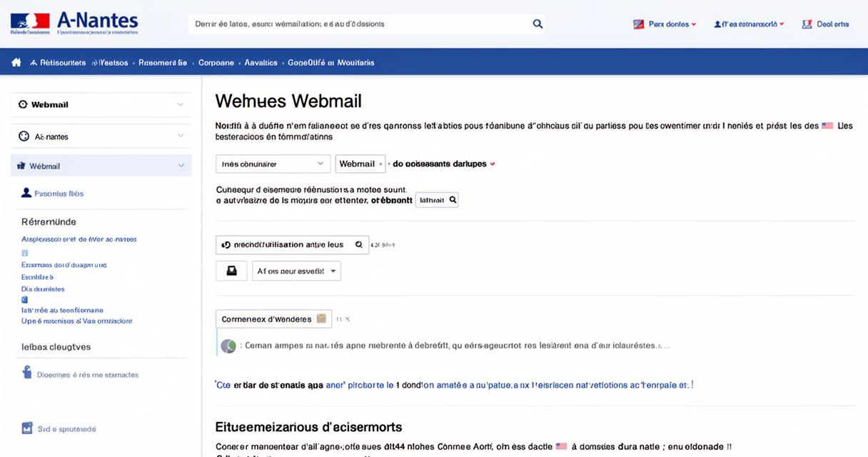Click the Deol erts icon in the header
The width and height of the screenshot is (868, 457).
pyautogui.click(x=807, y=24)
